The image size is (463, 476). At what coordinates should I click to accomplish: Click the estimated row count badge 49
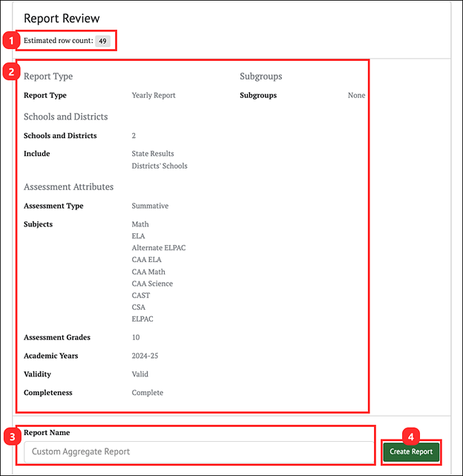(x=103, y=41)
